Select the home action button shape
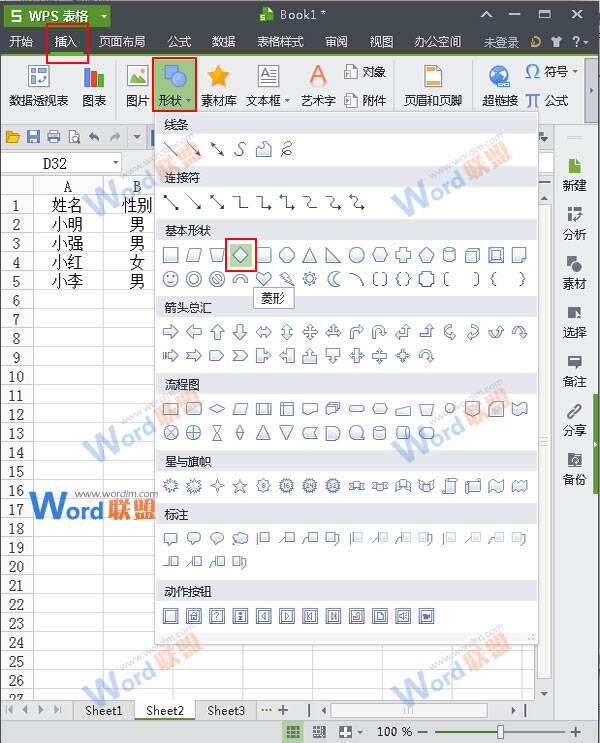Image resolution: width=600 pixels, height=743 pixels. tap(194, 616)
